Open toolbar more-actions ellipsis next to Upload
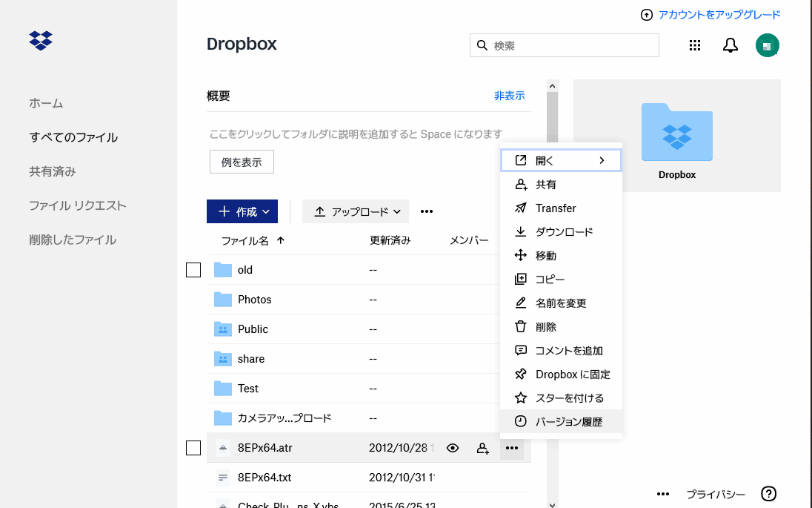This screenshot has width=812, height=508. coord(427,211)
